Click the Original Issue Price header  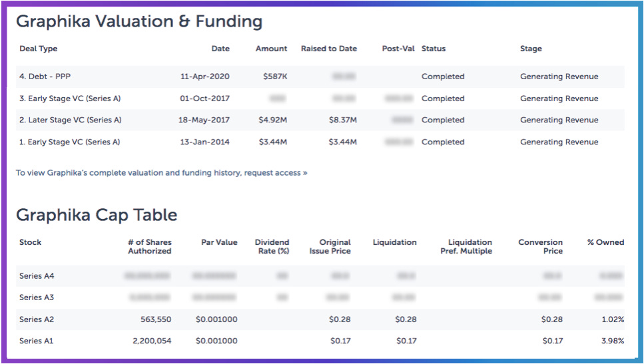[330, 247]
